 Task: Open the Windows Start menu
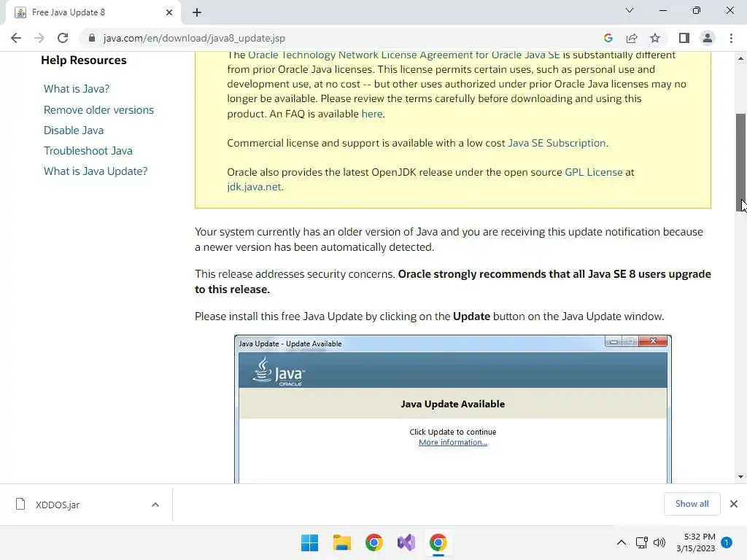point(309,542)
